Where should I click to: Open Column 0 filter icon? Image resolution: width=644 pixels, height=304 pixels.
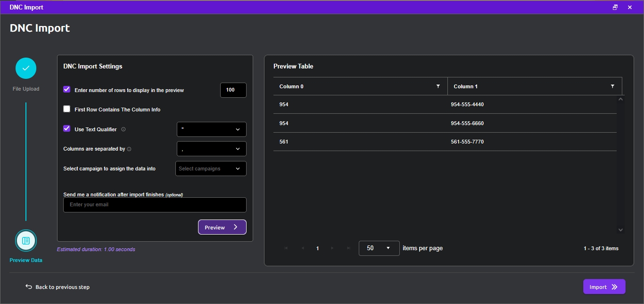pyautogui.click(x=438, y=86)
